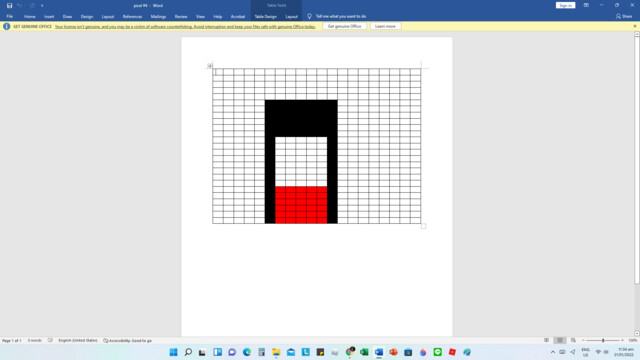
Task: Switch to Web Layout view
Action: tap(573, 340)
